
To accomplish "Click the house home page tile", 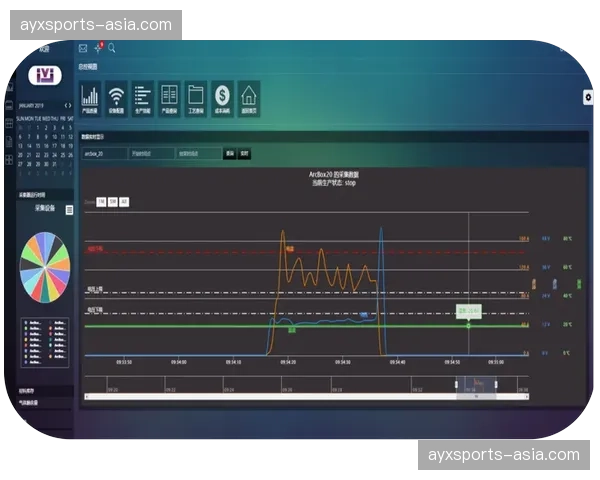I will coord(248,98).
